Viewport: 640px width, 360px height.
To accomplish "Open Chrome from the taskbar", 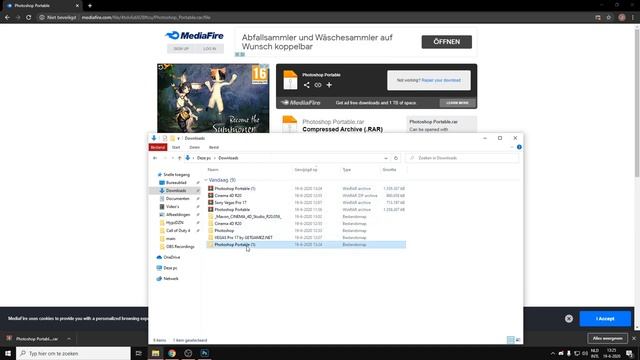I will 172,353.
